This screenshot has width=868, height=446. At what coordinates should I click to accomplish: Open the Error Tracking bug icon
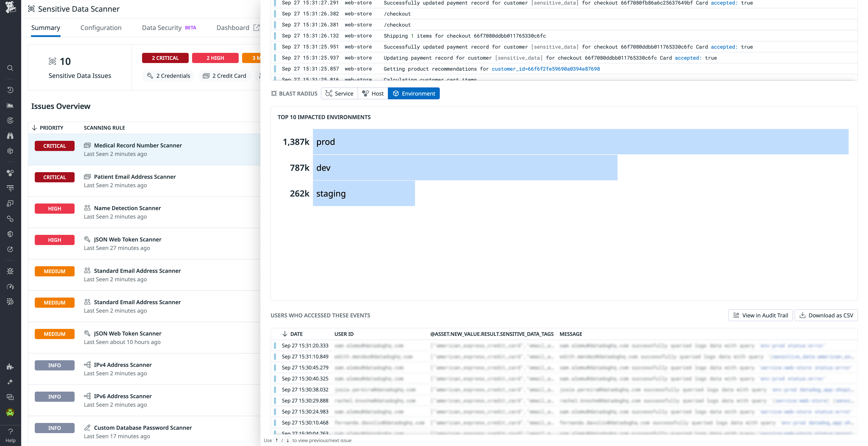[10, 271]
